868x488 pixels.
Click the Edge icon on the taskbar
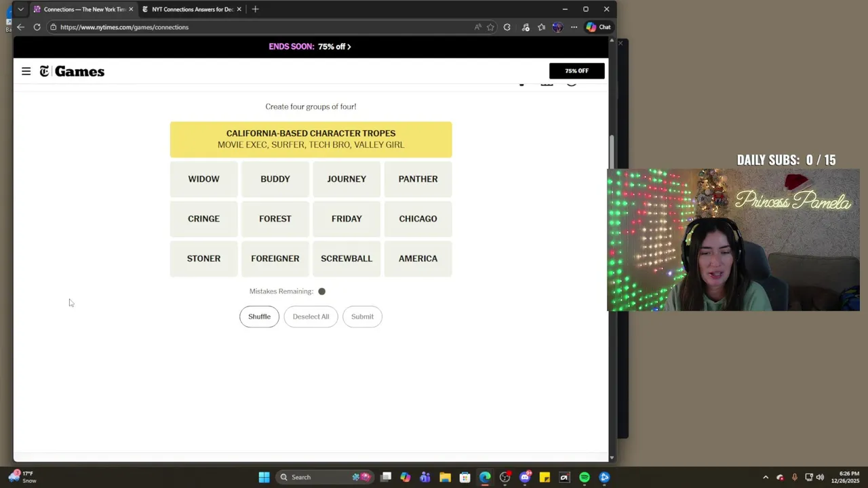click(485, 477)
